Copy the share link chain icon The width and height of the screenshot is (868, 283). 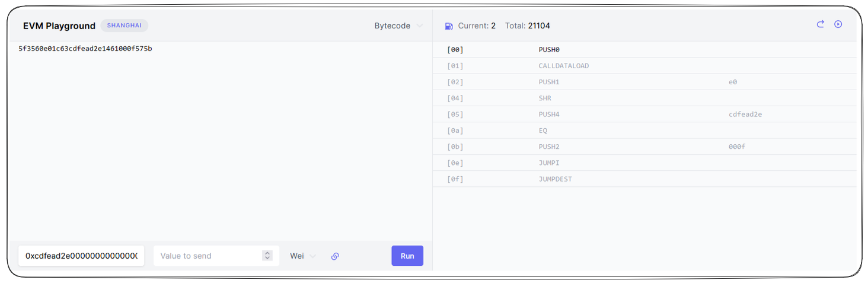tap(335, 256)
